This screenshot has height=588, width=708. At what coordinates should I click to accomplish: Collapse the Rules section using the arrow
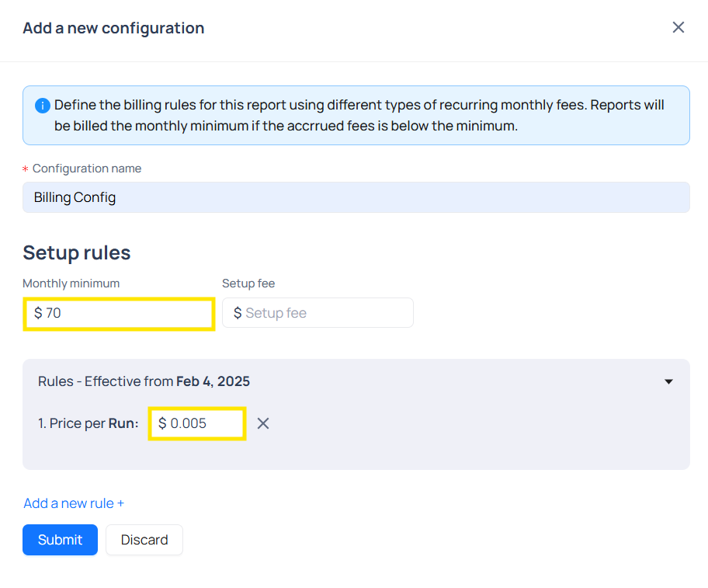(668, 381)
